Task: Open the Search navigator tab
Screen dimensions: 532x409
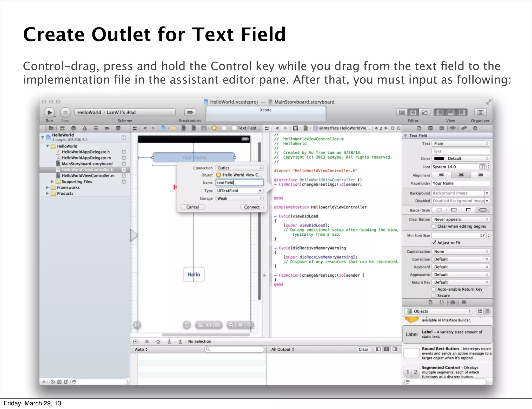Action: point(74,128)
